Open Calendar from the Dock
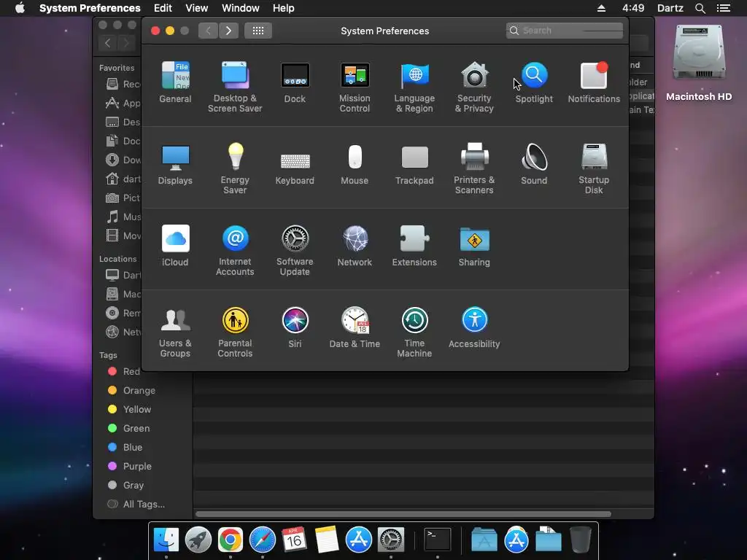747x560 pixels. [x=294, y=540]
